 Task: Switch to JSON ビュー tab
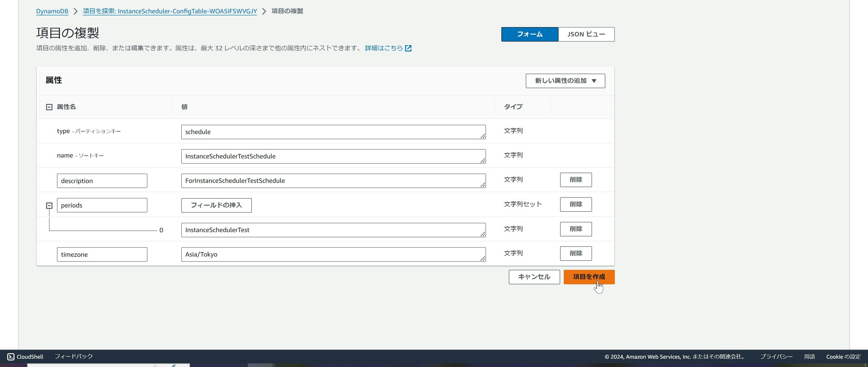pyautogui.click(x=586, y=34)
